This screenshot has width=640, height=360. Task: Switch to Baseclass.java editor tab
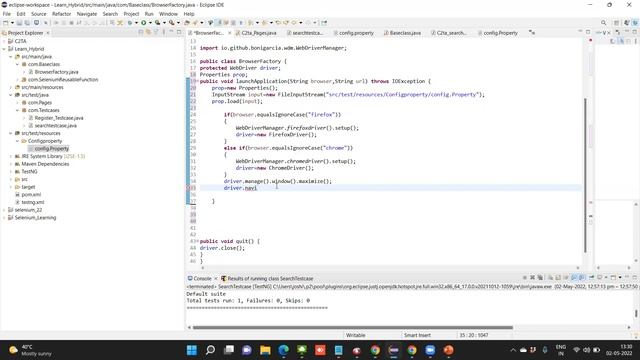402,33
